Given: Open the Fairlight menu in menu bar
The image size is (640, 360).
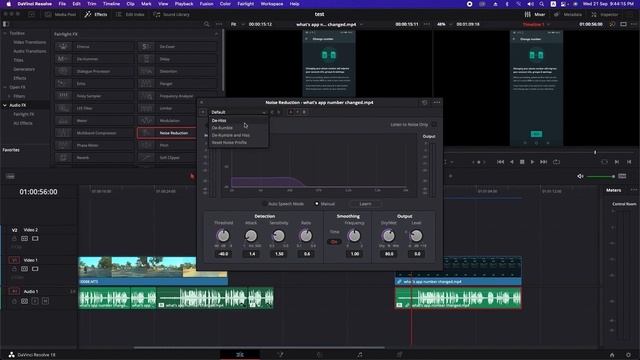Looking at the screenshot, I should (x=245, y=4).
